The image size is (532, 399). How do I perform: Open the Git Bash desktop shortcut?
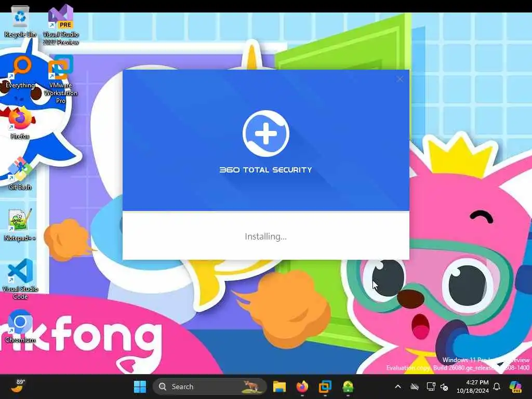[x=20, y=174]
